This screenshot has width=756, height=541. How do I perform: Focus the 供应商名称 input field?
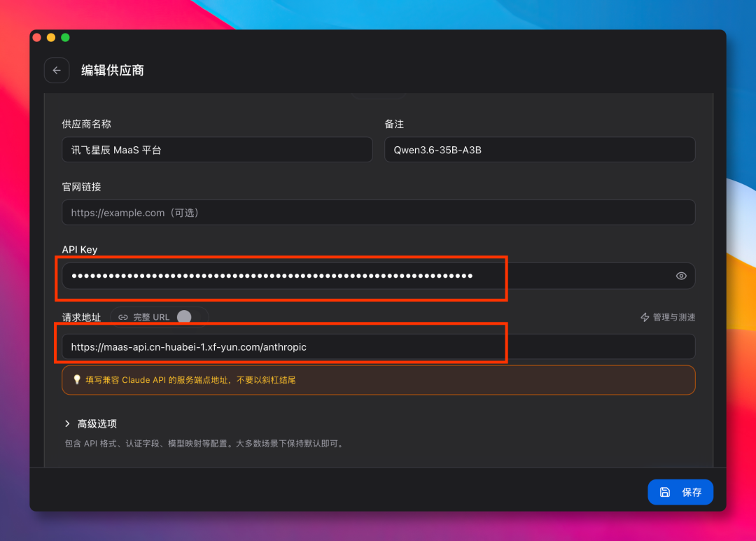pos(217,150)
